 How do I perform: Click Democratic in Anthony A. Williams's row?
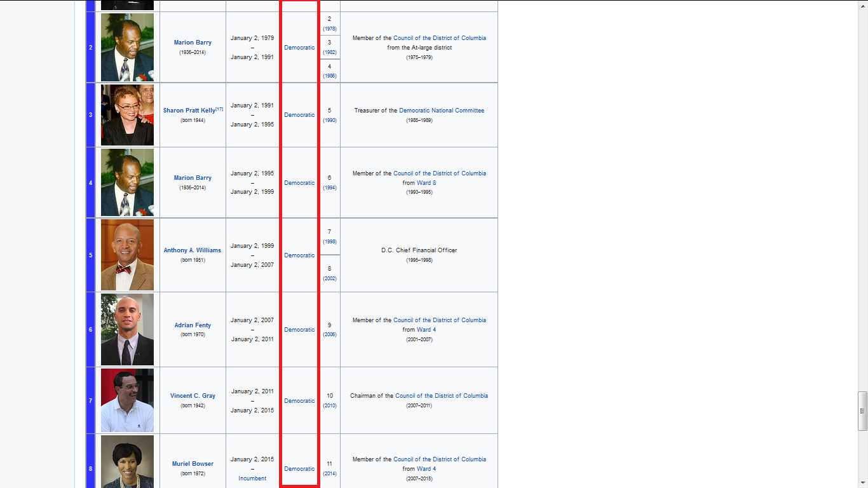pyautogui.click(x=299, y=255)
